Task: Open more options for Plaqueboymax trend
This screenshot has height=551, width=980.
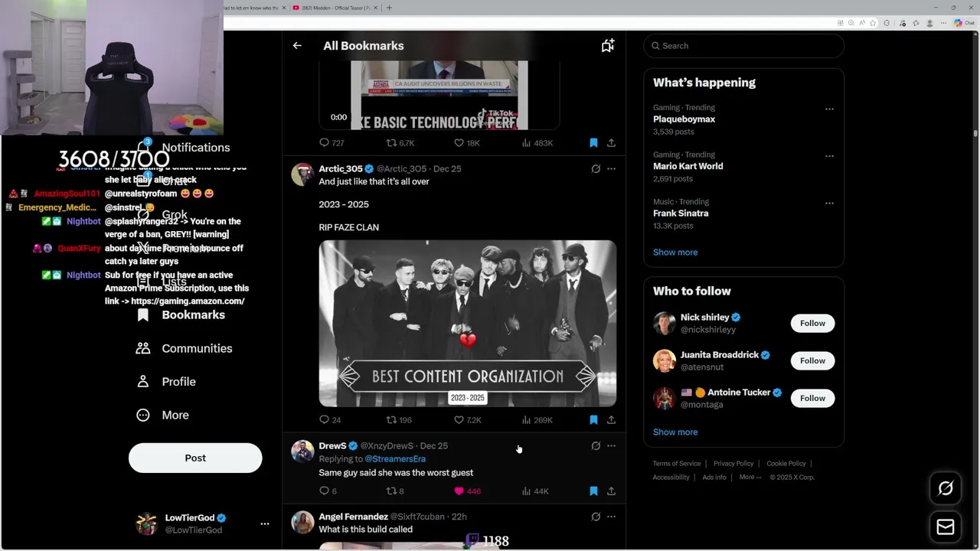Action: click(829, 109)
